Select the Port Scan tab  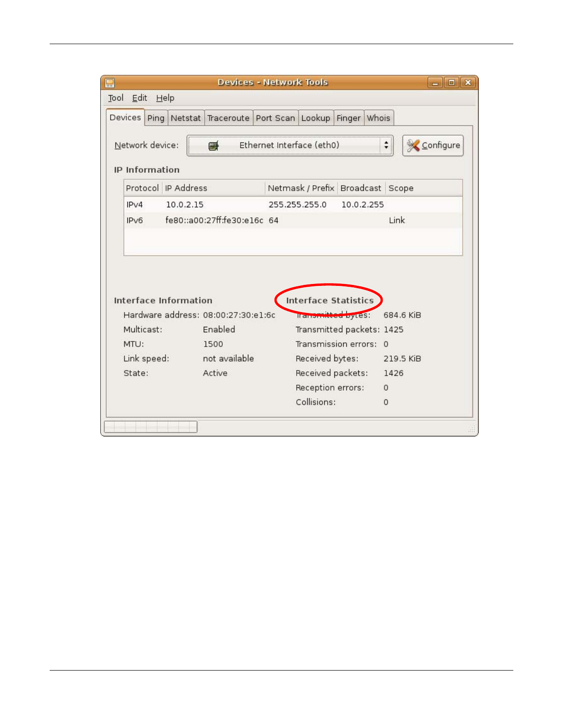click(x=275, y=118)
